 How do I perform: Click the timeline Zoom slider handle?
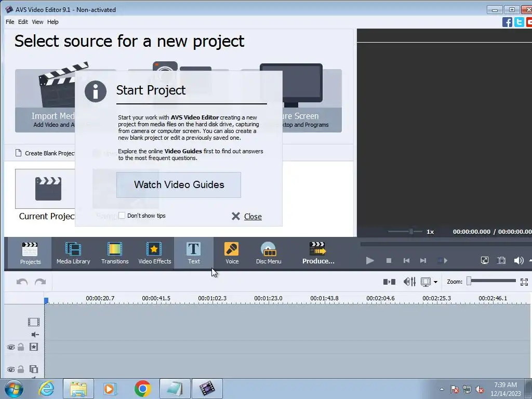469,281
